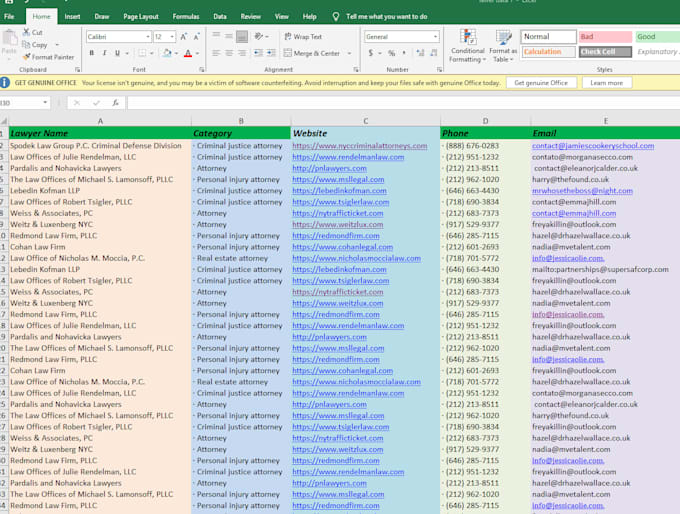Open Merge & Center dropdown arrow
Screen dimensions: 680x514
click(349, 53)
